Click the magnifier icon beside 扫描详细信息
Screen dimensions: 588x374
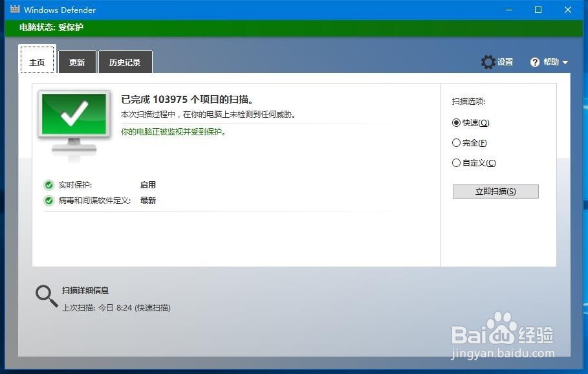47,297
